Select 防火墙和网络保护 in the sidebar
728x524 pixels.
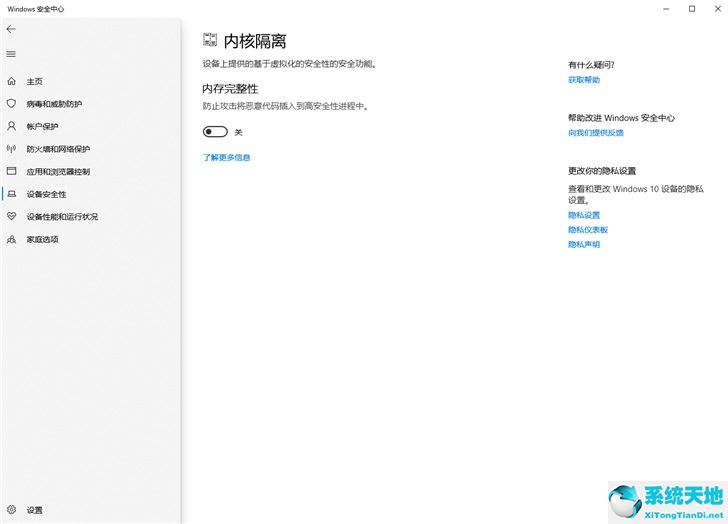58,149
